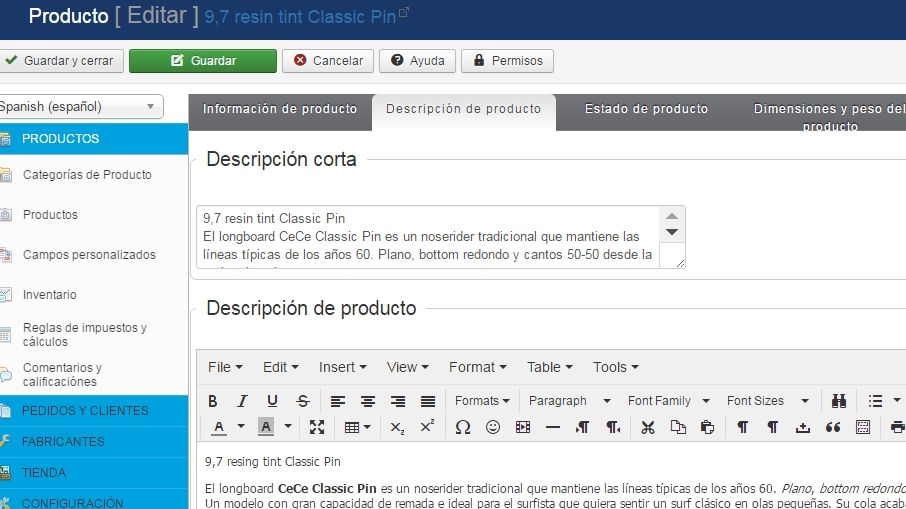Expand bullet list style options arrow
The height and width of the screenshot is (509, 906).
(x=897, y=400)
